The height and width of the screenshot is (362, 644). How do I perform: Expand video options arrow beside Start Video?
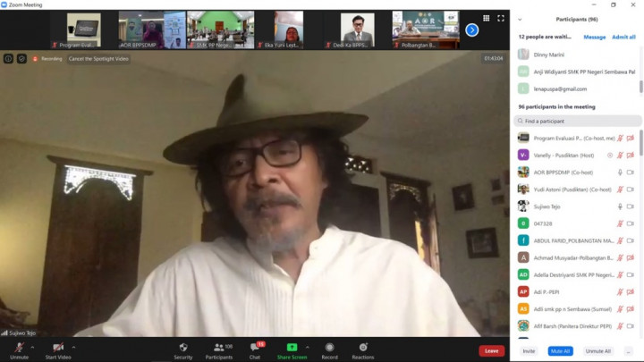73,347
